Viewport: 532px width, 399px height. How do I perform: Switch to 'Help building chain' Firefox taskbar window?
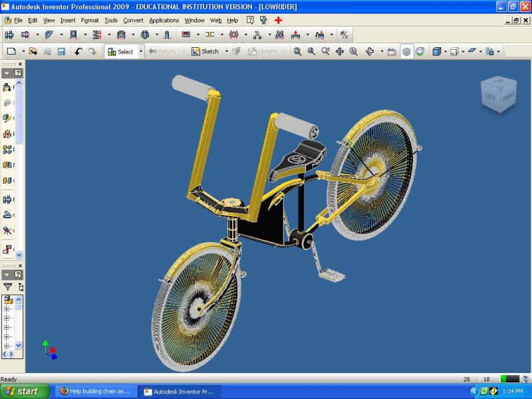[x=96, y=392]
